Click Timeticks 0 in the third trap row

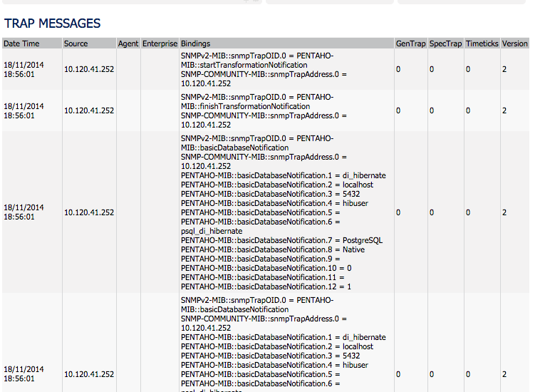click(468, 212)
